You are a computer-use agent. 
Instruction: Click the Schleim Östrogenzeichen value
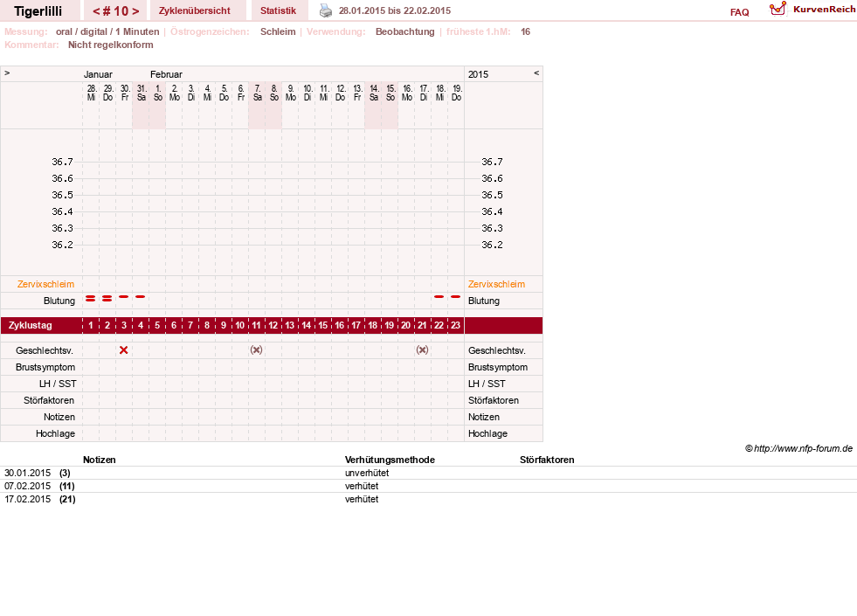(278, 31)
